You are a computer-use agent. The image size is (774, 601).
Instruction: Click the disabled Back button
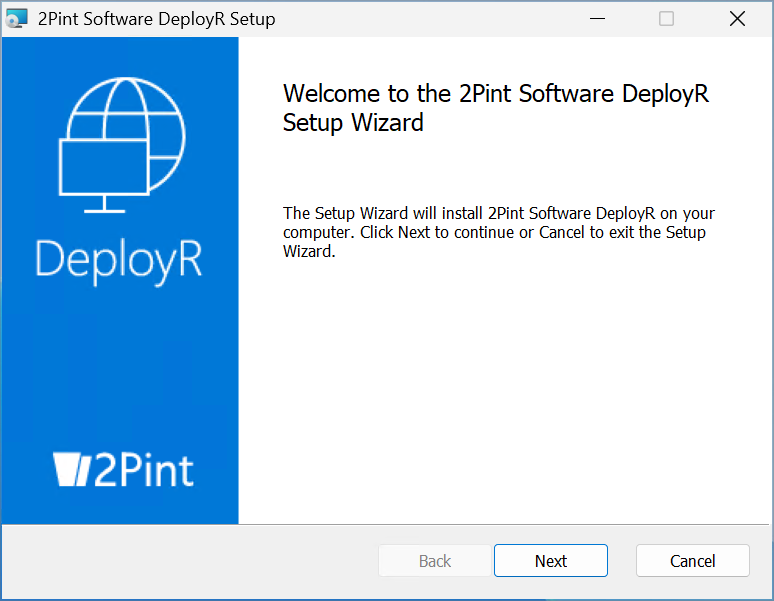[434, 561]
